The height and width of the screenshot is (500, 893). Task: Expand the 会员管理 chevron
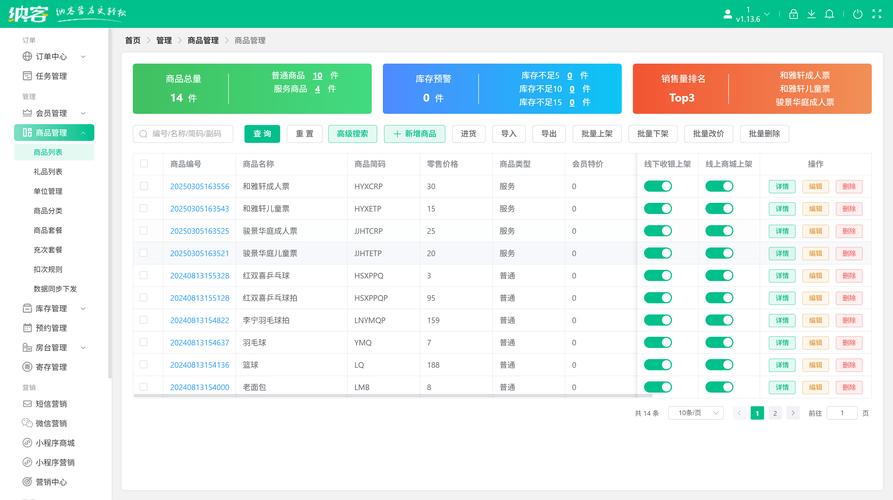point(83,113)
